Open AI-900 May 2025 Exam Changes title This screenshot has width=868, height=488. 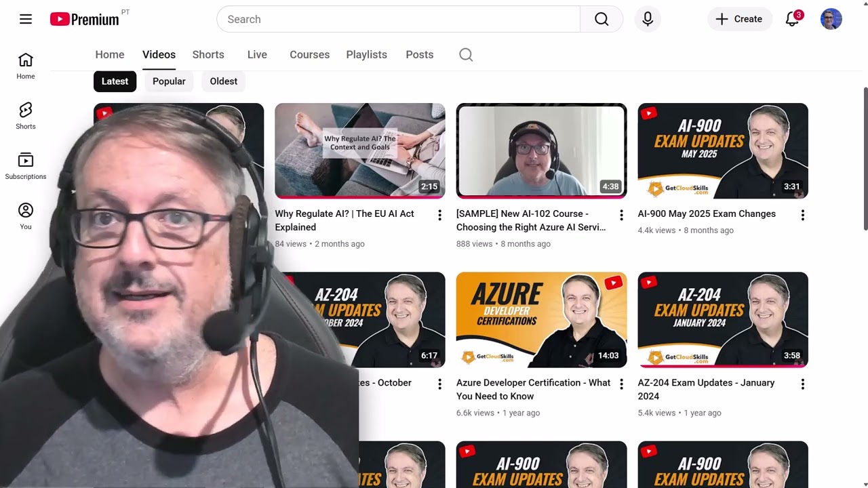707,214
